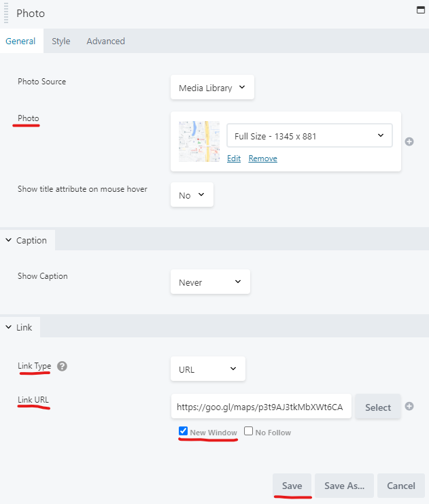Collapse the Link section
The height and width of the screenshot is (504, 429).
click(x=20, y=327)
